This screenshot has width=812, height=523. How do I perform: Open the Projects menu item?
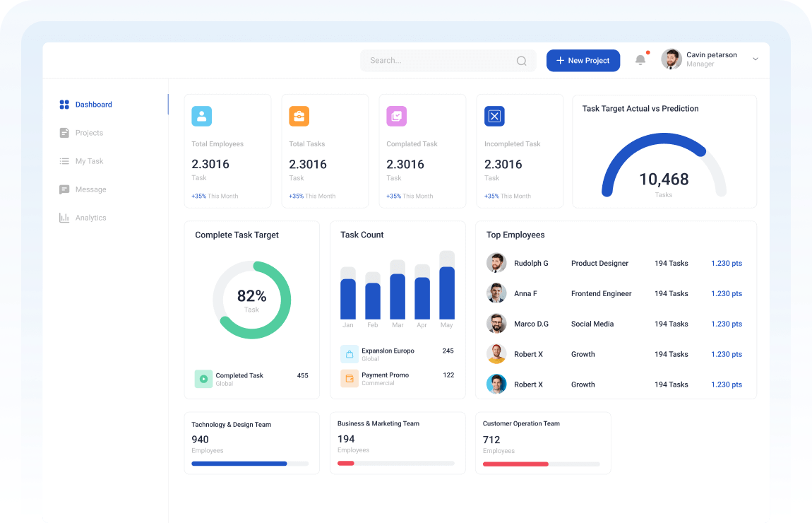[x=89, y=133]
